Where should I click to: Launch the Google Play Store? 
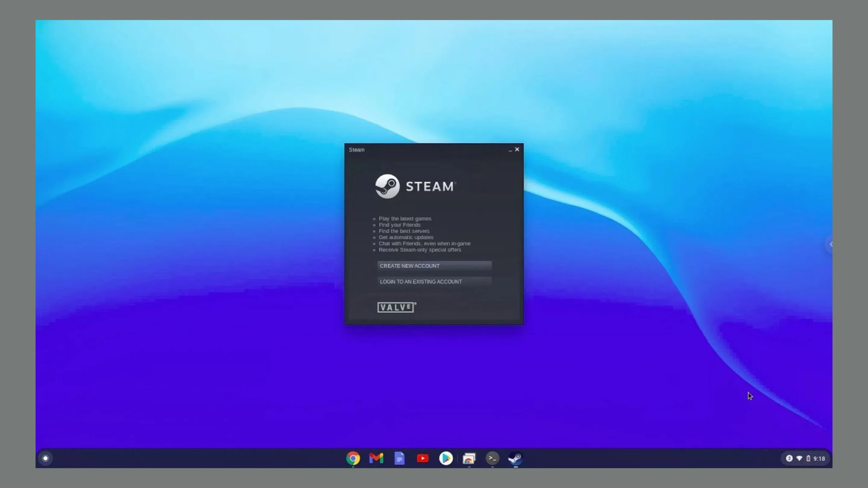pos(445,458)
